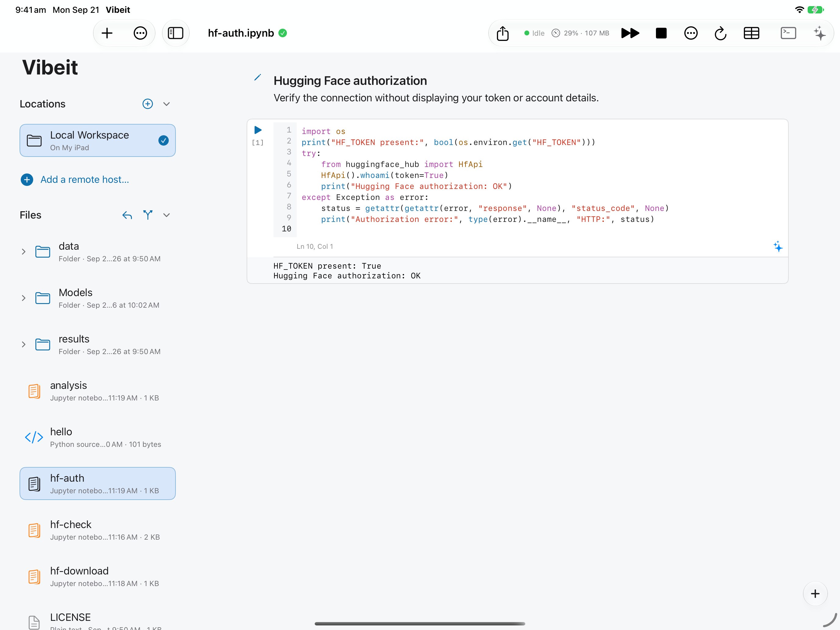Screen dimensions: 840x630
Task: Expand the Models folder chevron
Action: tap(24, 298)
